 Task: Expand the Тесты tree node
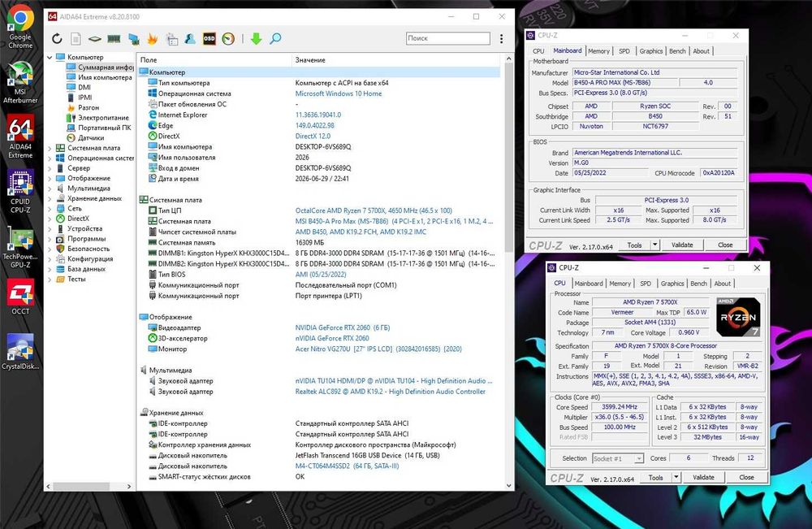click(x=50, y=280)
